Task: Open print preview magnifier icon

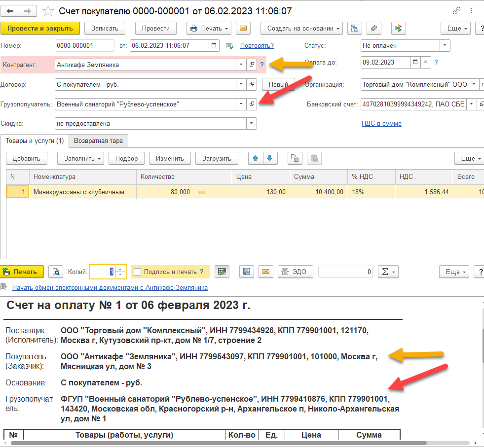Action: [x=56, y=272]
